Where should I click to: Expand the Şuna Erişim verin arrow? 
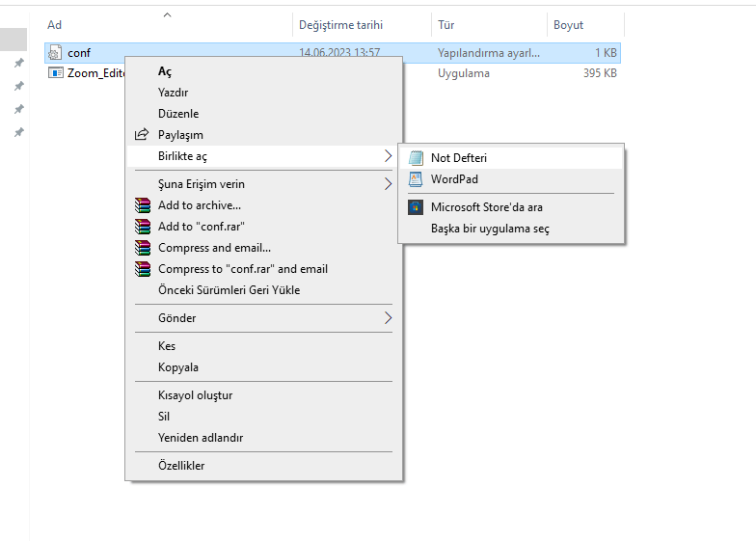388,183
